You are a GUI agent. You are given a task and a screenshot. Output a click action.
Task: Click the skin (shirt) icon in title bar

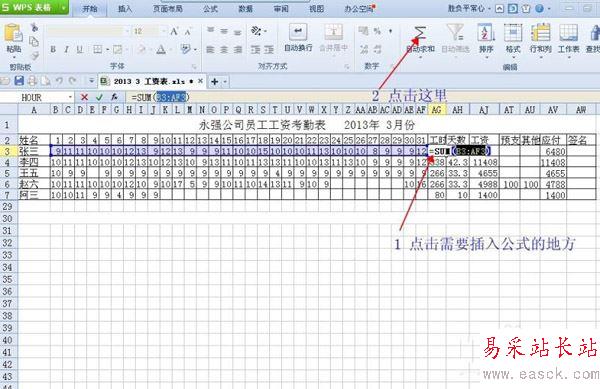click(x=527, y=8)
